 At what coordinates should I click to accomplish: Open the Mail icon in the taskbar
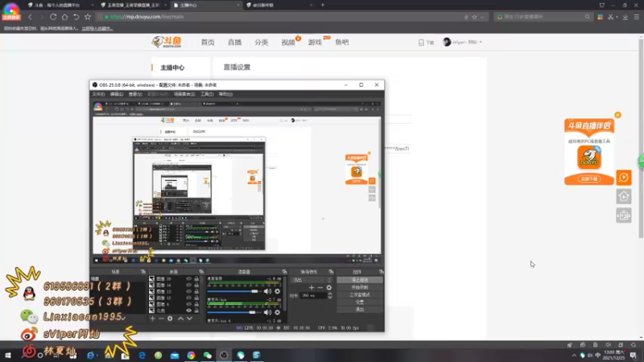click(175, 355)
